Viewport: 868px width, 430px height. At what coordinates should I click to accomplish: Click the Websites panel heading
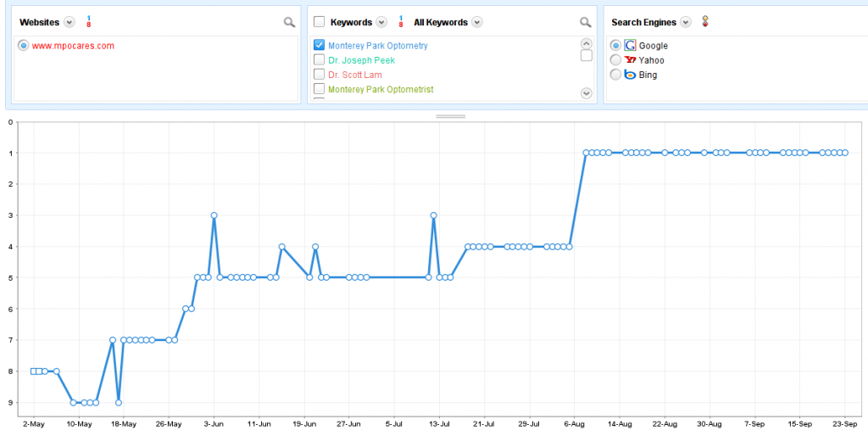39,23
